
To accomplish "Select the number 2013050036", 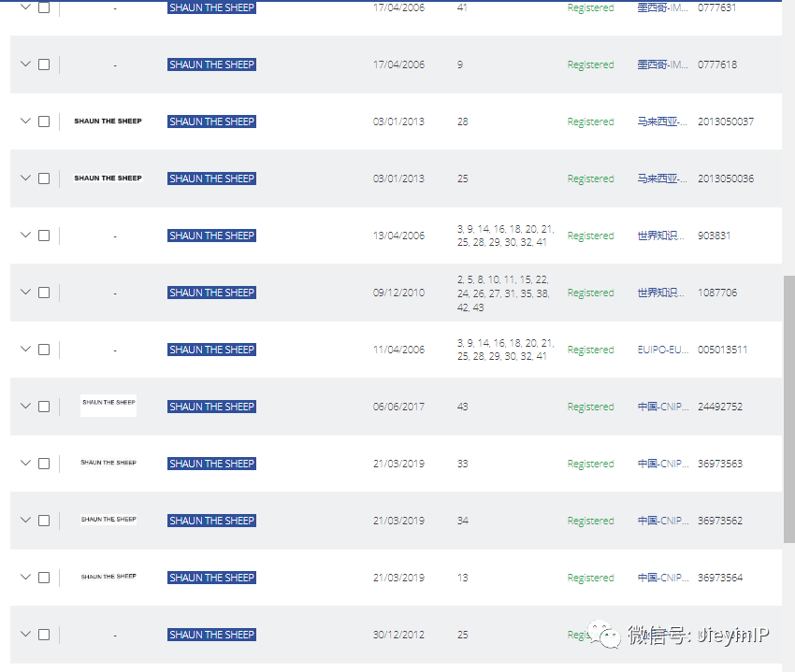I will click(x=726, y=179).
